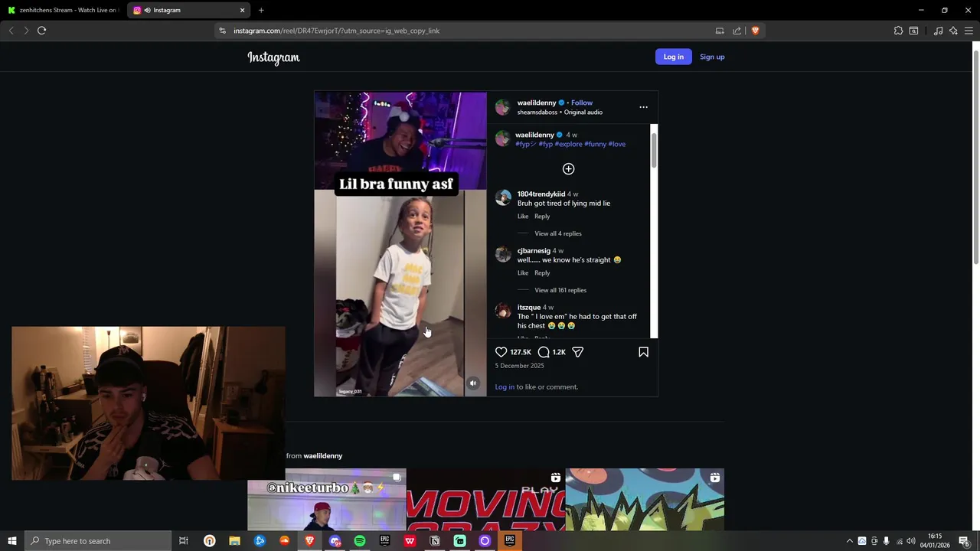This screenshot has height=551, width=980.
Task: Open the Windows Start menu
Action: [x=11, y=541]
